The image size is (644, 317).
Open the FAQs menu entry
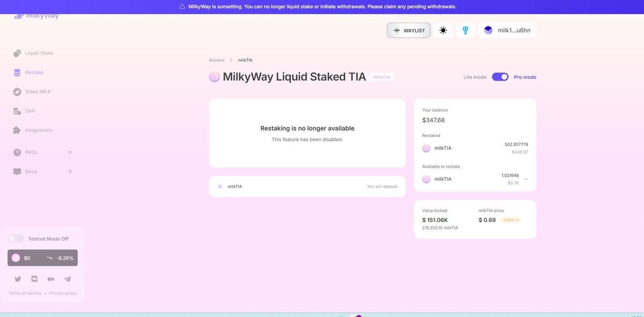(x=31, y=152)
